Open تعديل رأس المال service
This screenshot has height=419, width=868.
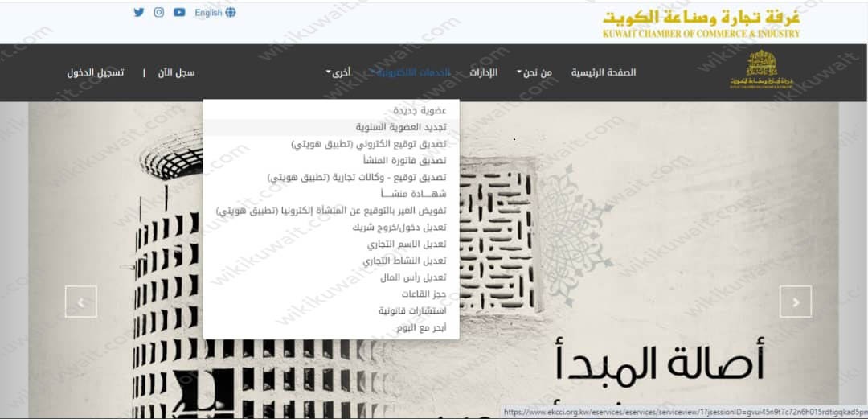(x=413, y=277)
